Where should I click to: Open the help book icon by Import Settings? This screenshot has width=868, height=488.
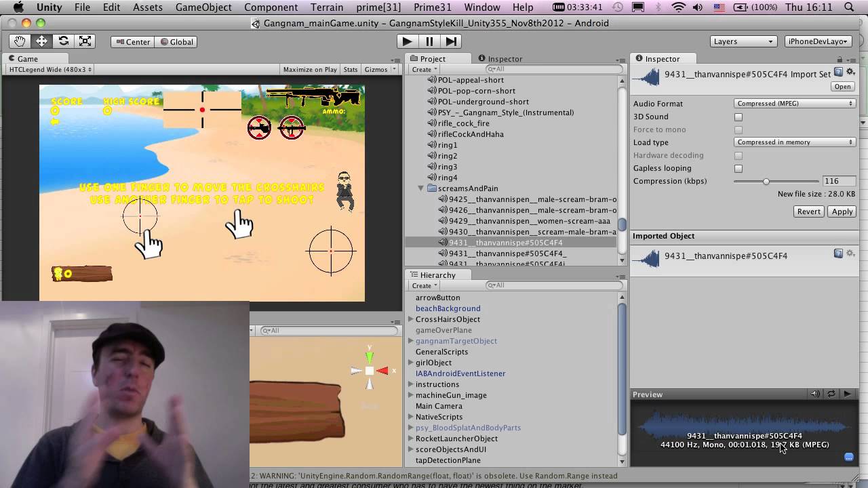click(838, 72)
